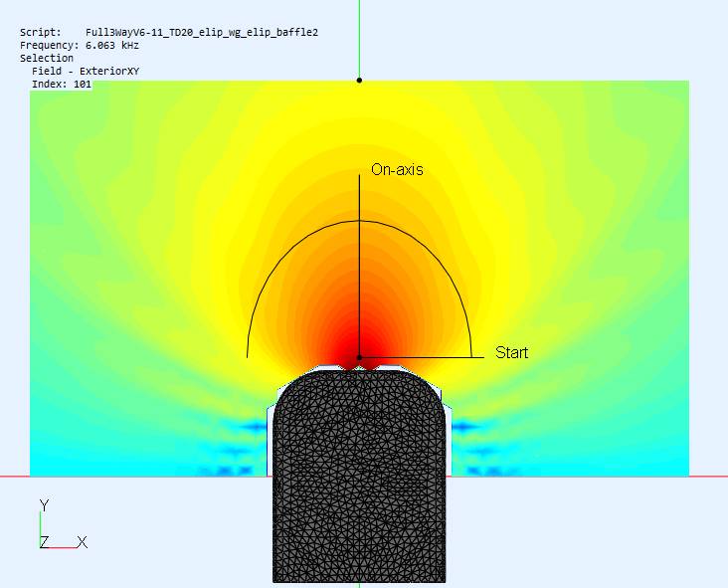
Task: Click the Selection heading text
Action: pyautogui.click(x=47, y=58)
